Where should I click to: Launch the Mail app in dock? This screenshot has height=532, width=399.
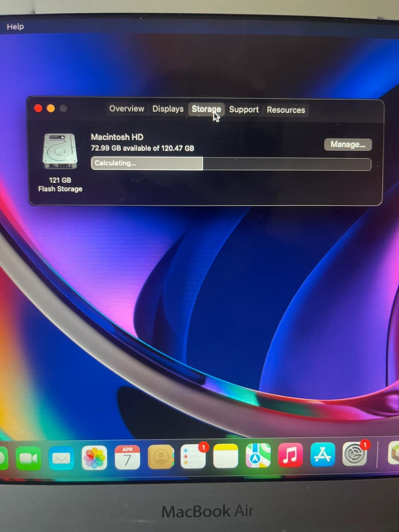61,458
